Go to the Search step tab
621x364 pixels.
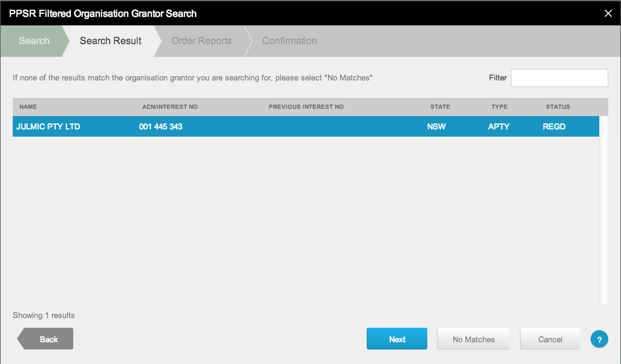point(34,41)
